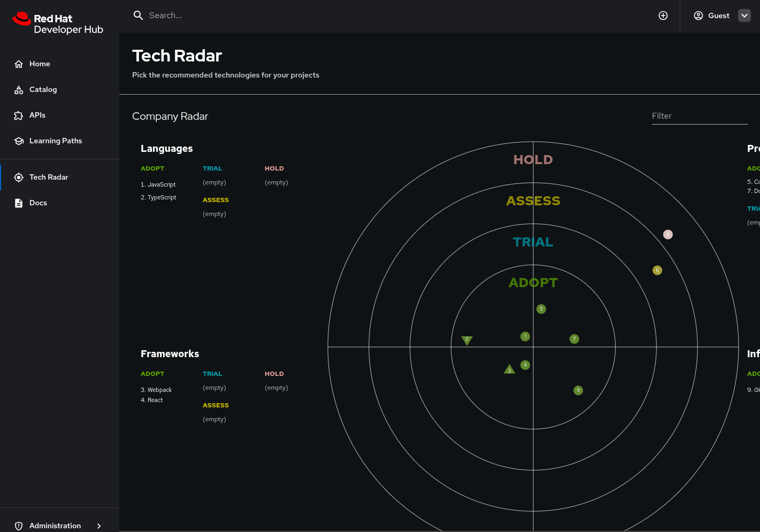760x532 pixels.
Task: Click the radar Filter text field
Action: pyautogui.click(x=700, y=116)
